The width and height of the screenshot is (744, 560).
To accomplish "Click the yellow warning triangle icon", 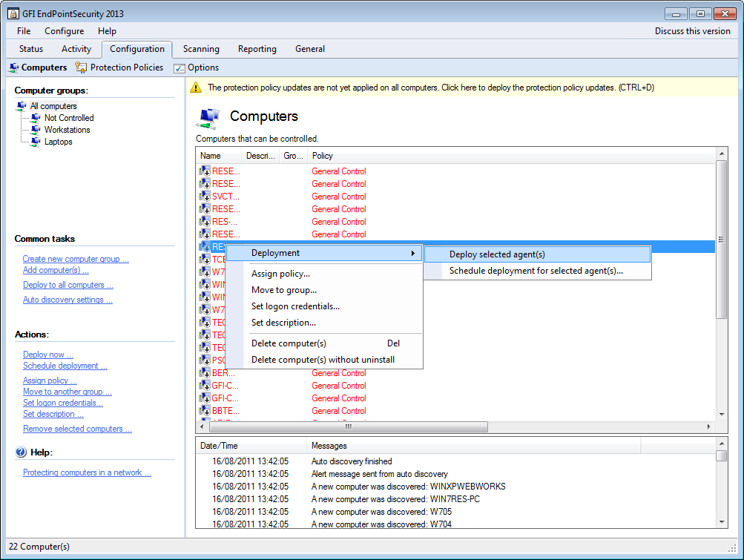I will [196, 88].
